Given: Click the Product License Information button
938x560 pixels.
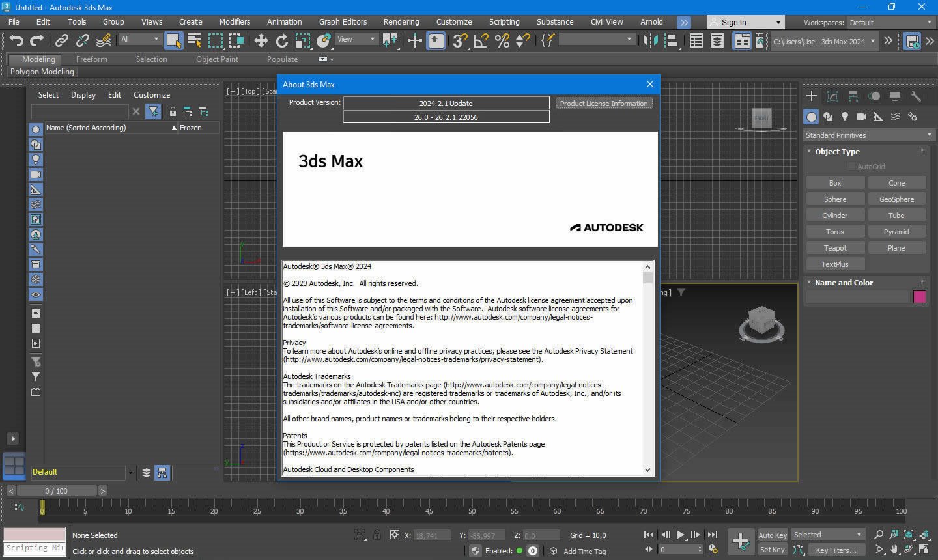Looking at the screenshot, I should click(x=603, y=104).
